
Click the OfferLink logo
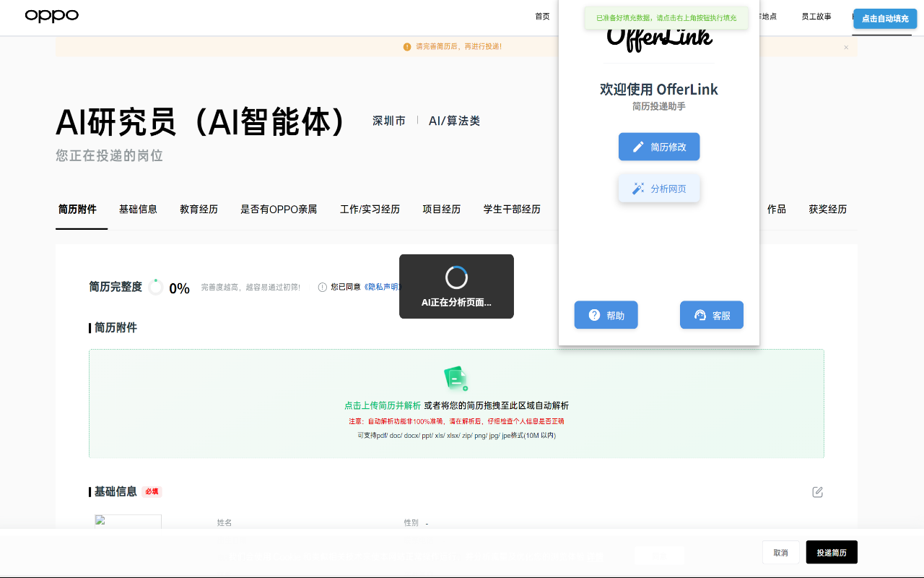pyautogui.click(x=659, y=38)
